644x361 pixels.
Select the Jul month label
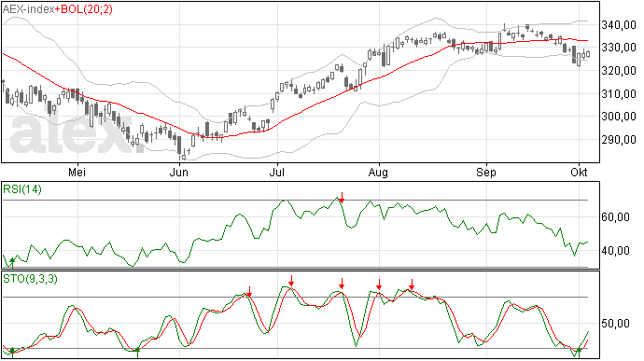pos(277,172)
